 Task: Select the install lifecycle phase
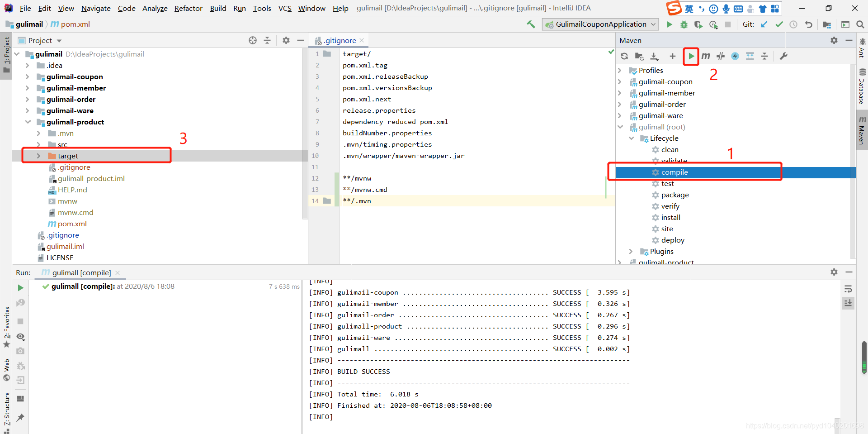coord(670,218)
